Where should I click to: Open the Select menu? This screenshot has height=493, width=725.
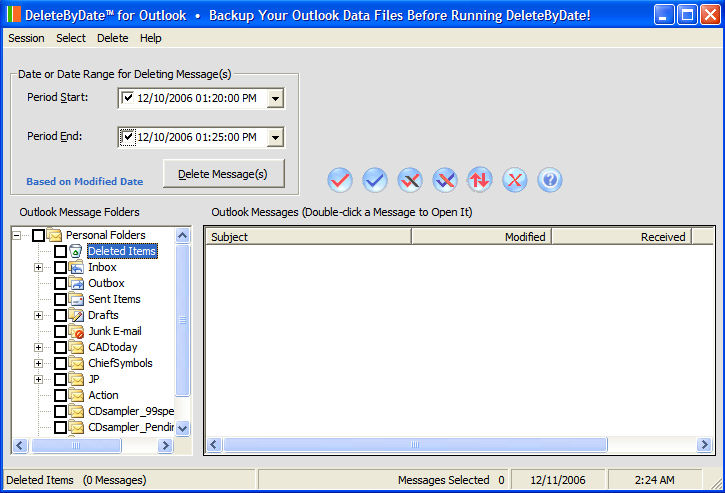[71, 38]
